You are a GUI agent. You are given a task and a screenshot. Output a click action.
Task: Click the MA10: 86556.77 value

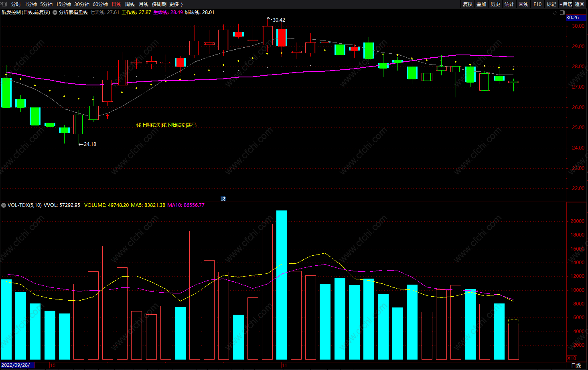tap(186, 205)
